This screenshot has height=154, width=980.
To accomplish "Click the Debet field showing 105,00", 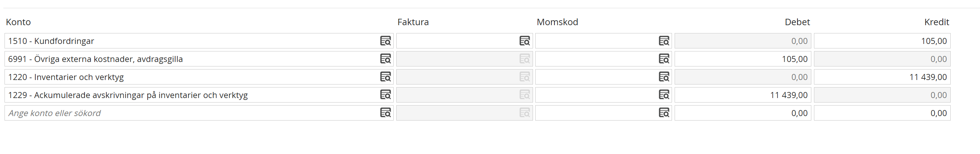I will point(743,59).
